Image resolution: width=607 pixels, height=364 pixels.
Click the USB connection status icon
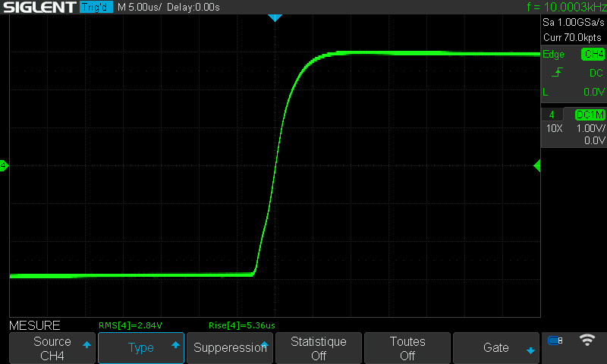coord(555,340)
